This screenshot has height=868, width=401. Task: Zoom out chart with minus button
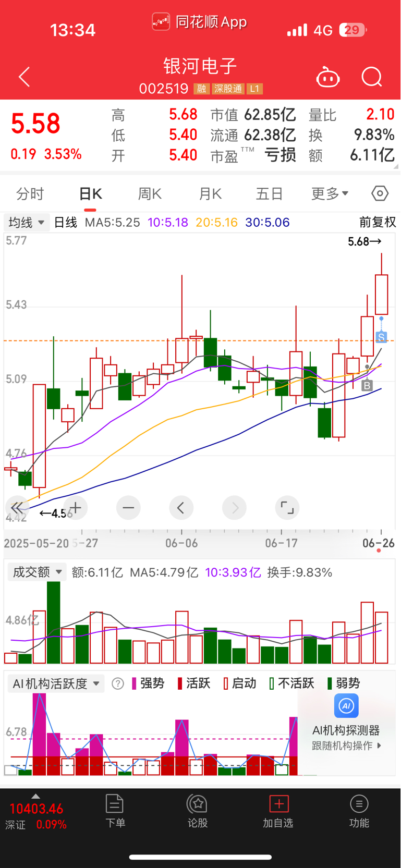click(128, 508)
